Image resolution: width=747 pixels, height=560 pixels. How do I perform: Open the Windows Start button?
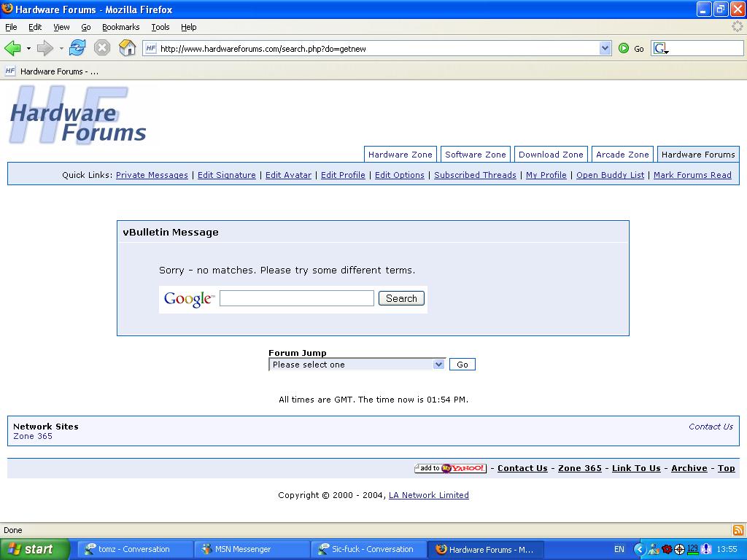[x=34, y=549]
